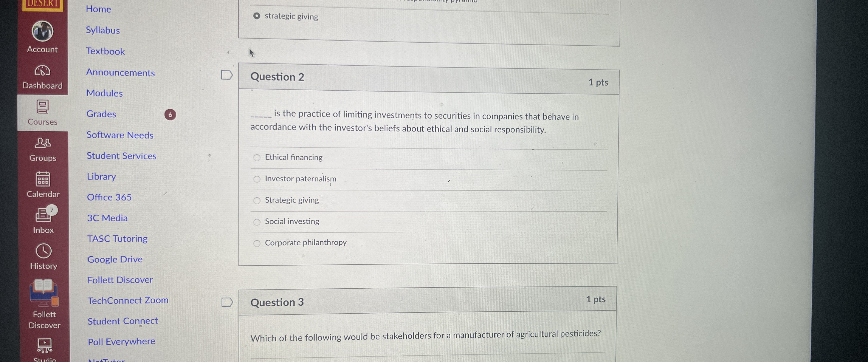The image size is (868, 362).
Task: Open TechConnect Zoom link
Action: tap(128, 300)
